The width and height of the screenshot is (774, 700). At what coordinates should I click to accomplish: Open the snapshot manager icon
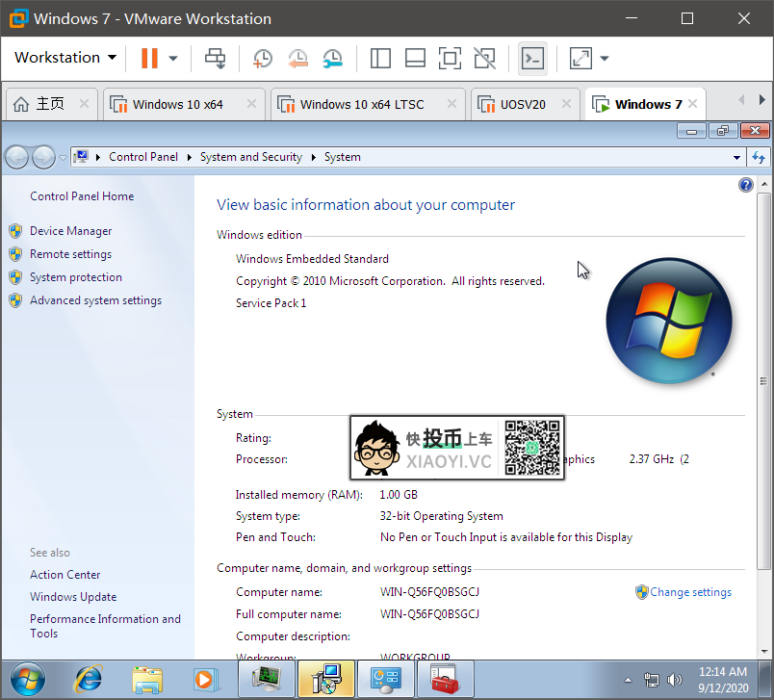(332, 58)
